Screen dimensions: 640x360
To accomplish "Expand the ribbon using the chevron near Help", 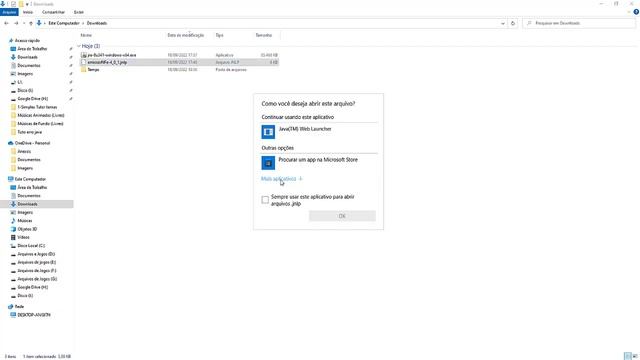I will coord(629,12).
